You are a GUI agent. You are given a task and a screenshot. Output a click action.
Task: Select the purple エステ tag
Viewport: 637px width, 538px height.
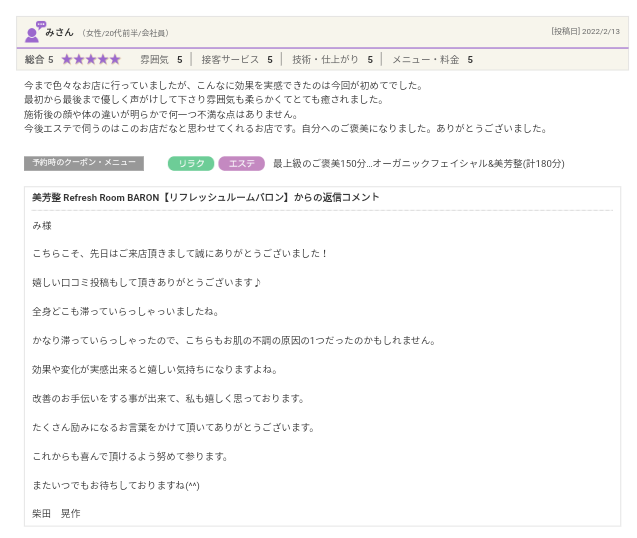pos(241,163)
